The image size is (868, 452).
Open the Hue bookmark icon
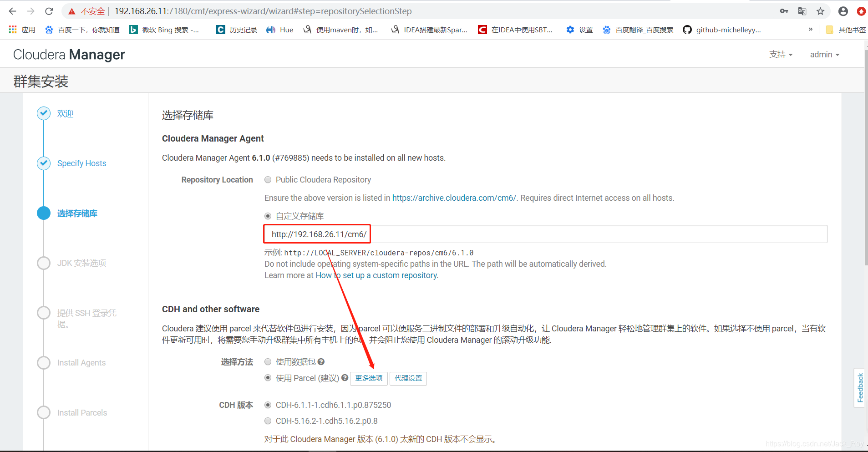272,30
